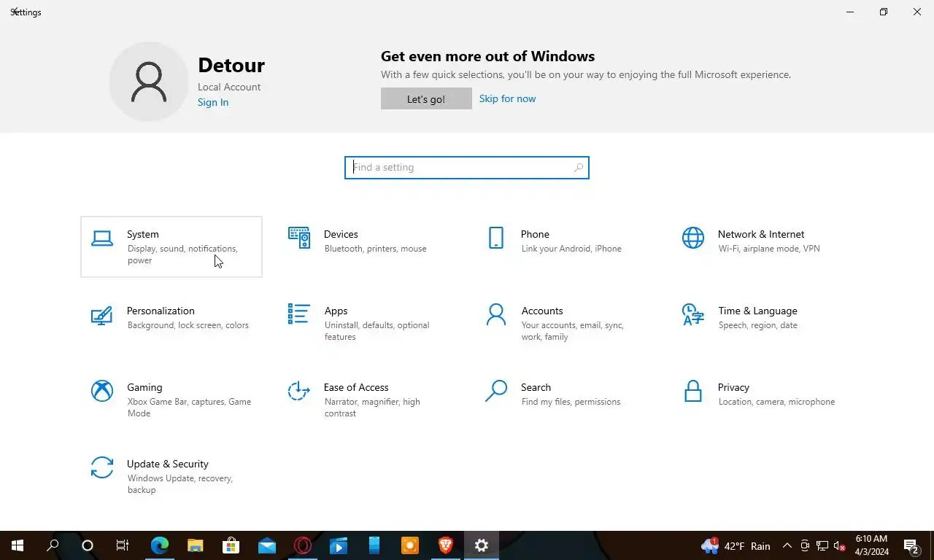Open Devices settings keyboard icon
The height and width of the screenshot is (560, 934).
point(299,238)
